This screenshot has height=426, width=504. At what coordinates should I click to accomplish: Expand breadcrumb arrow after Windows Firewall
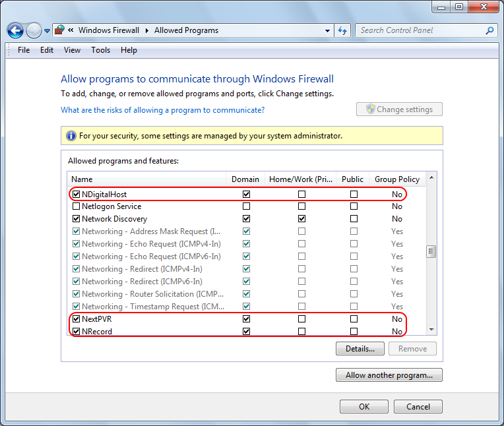tap(147, 30)
